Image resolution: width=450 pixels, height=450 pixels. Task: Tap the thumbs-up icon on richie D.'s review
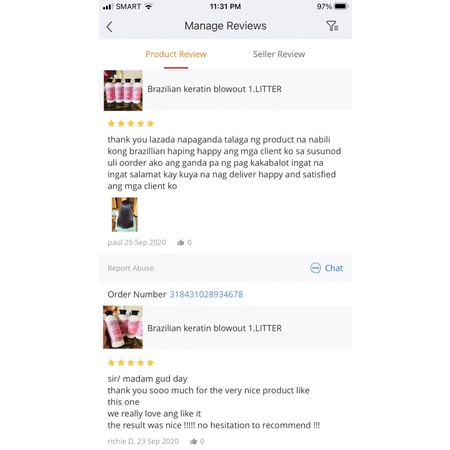click(x=193, y=441)
